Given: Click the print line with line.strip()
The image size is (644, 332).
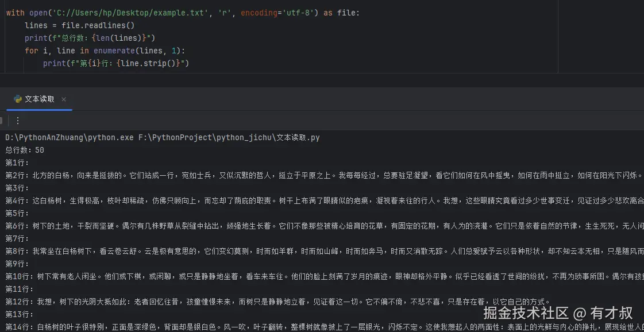Looking at the screenshot, I should click(116, 63).
